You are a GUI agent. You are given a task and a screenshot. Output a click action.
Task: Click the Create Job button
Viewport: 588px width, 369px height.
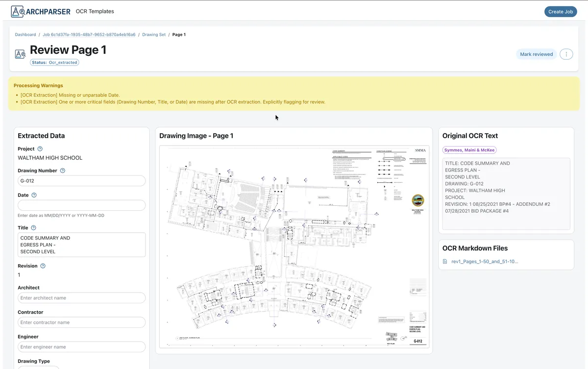pyautogui.click(x=561, y=12)
